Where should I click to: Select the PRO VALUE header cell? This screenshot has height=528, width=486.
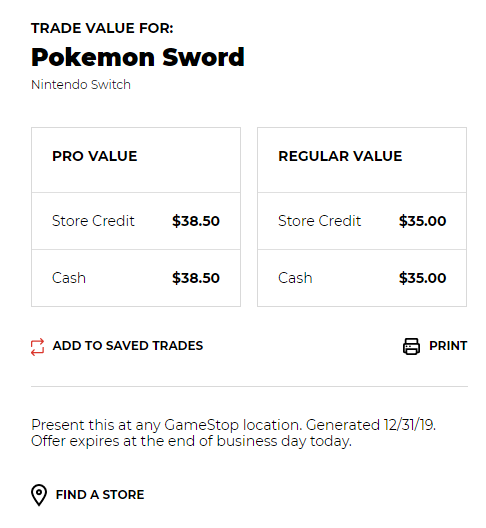136,160
